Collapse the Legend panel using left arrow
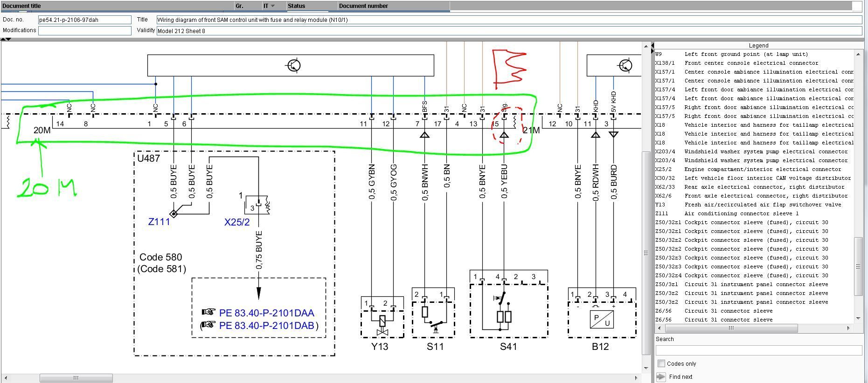 point(653,45)
